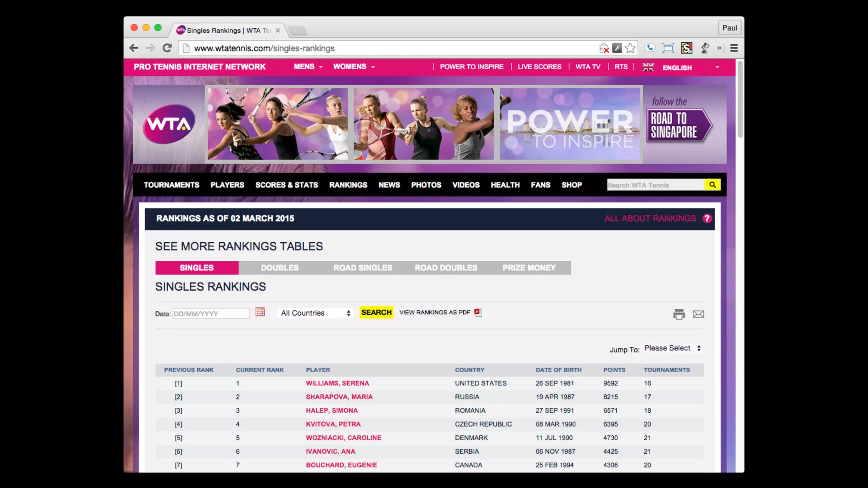868x488 pixels.
Task: Click the Date input field
Action: pyautogui.click(x=211, y=313)
